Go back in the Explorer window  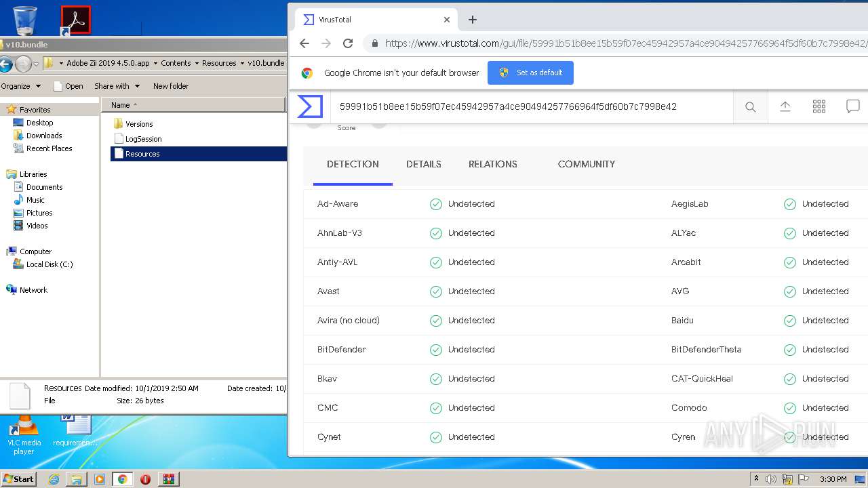click(5, 64)
